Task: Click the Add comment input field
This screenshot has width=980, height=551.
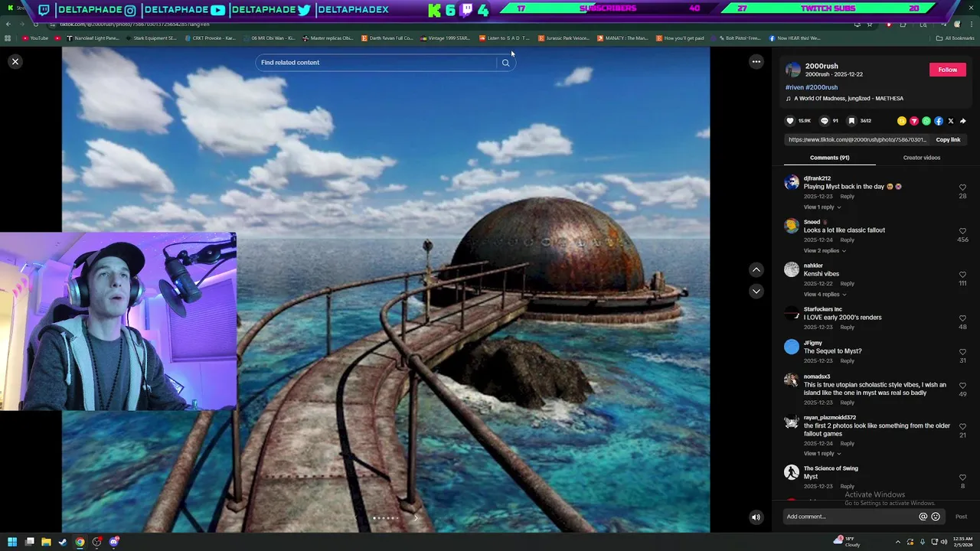Action: pyautogui.click(x=850, y=517)
